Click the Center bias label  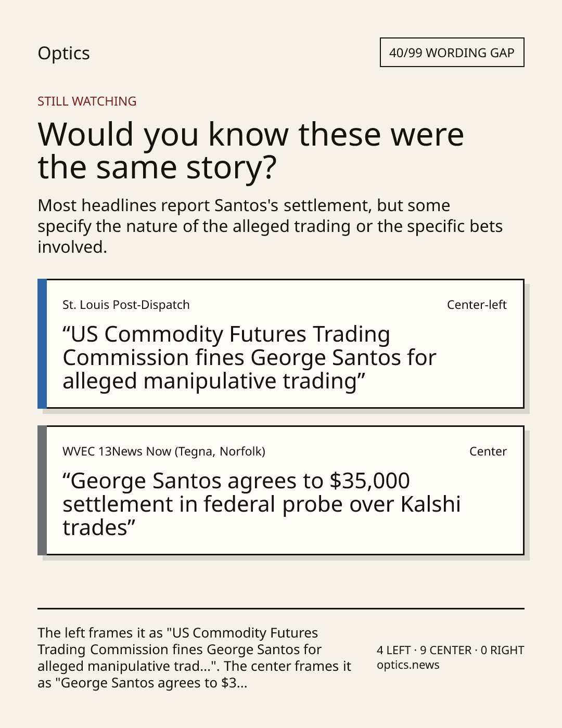(488, 451)
